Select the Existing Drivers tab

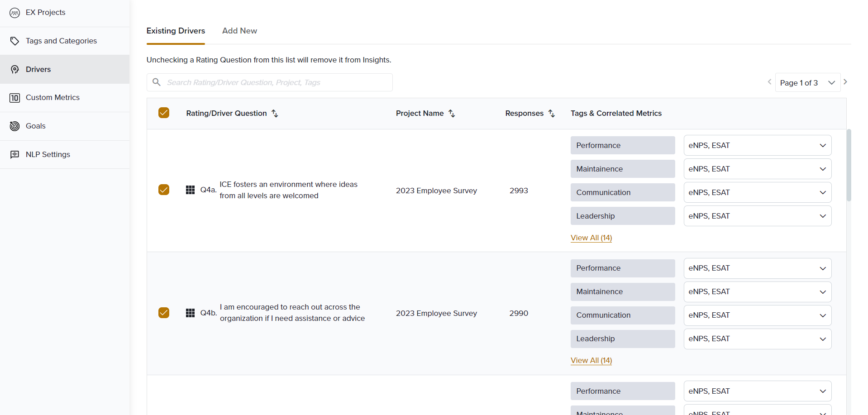[x=176, y=31]
